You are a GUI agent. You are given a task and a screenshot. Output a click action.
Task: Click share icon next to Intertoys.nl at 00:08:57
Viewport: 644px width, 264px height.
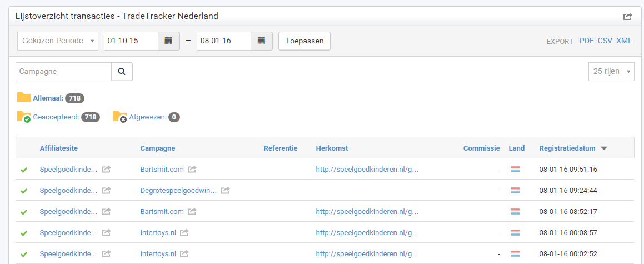click(x=184, y=233)
